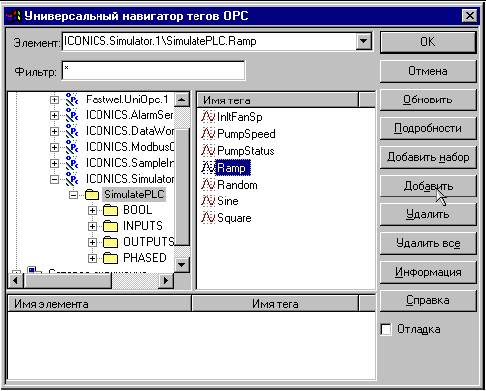Click the Добавить button
486x391 pixels.
[428, 186]
